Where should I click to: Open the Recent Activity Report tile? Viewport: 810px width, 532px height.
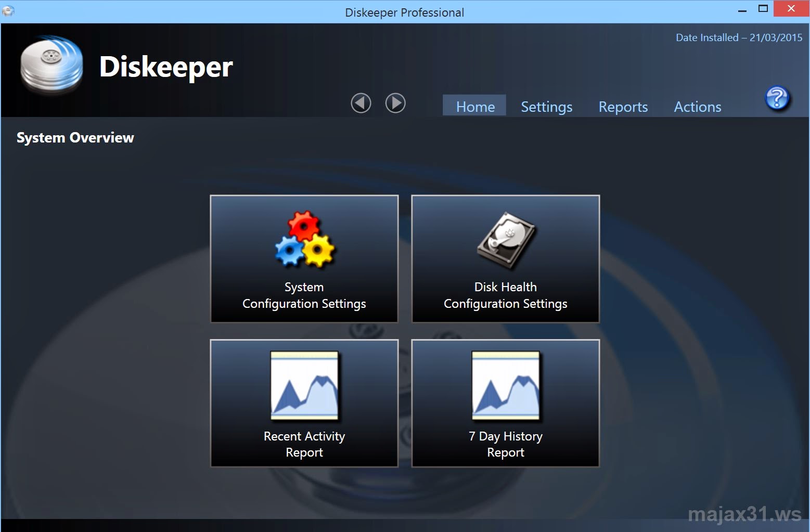pos(304,404)
